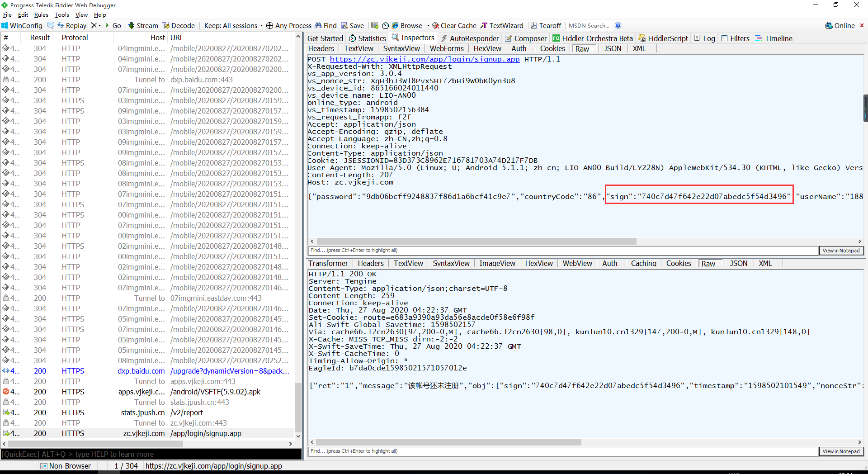Toggle Decode in the toolbar
This screenshot has height=474, width=868.
[179, 26]
